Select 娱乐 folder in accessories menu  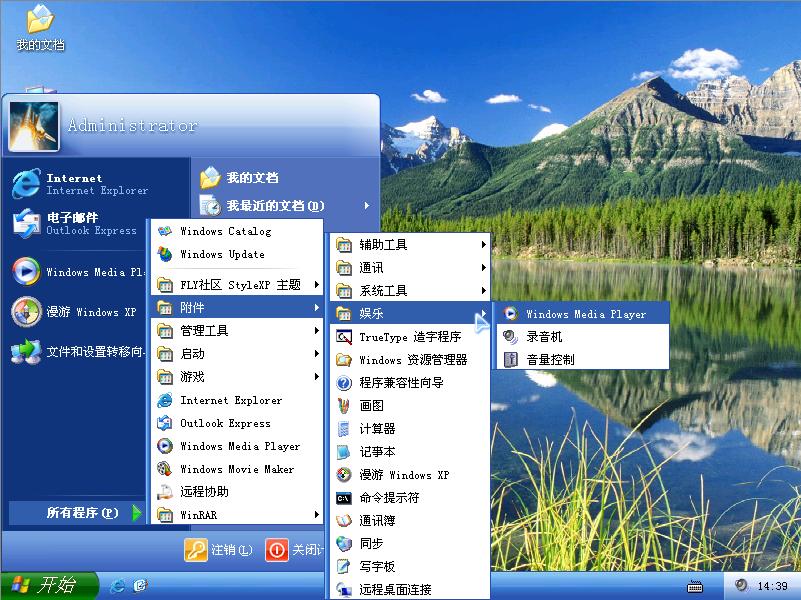click(x=410, y=314)
